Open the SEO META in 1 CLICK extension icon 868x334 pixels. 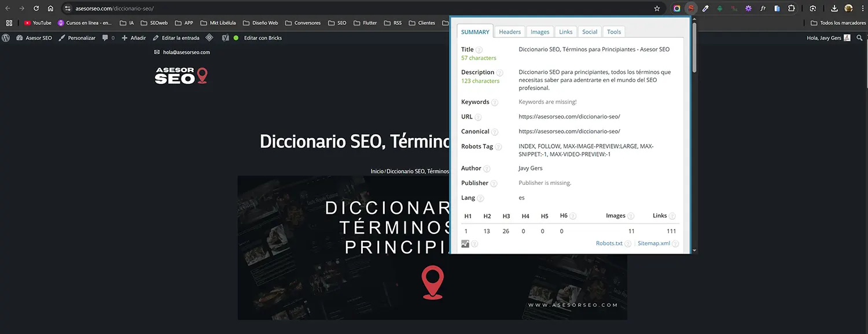click(690, 8)
